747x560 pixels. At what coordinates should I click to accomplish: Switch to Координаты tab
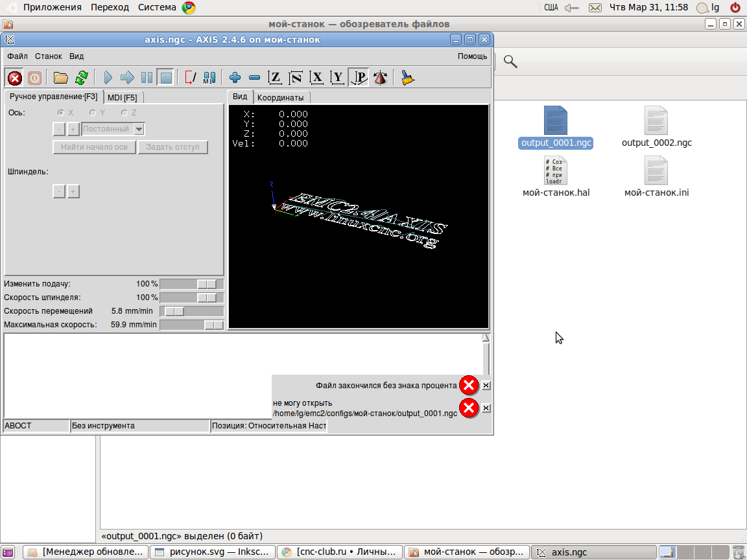[281, 98]
